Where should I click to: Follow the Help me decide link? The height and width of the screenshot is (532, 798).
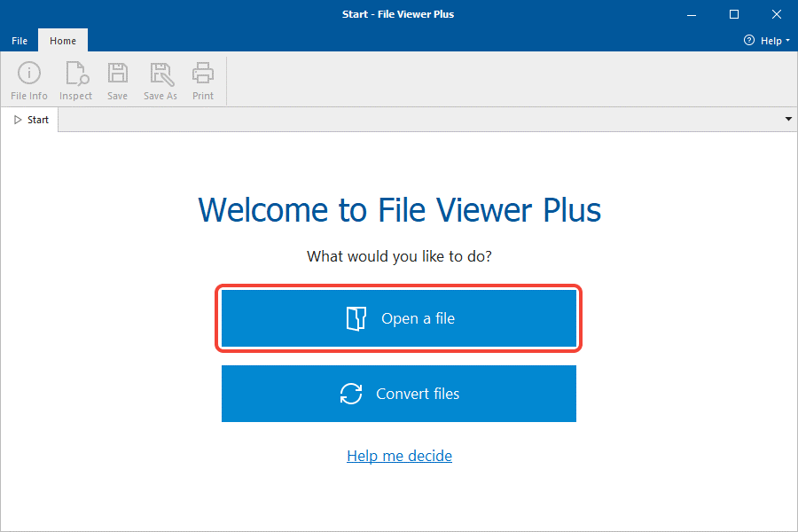pos(400,456)
